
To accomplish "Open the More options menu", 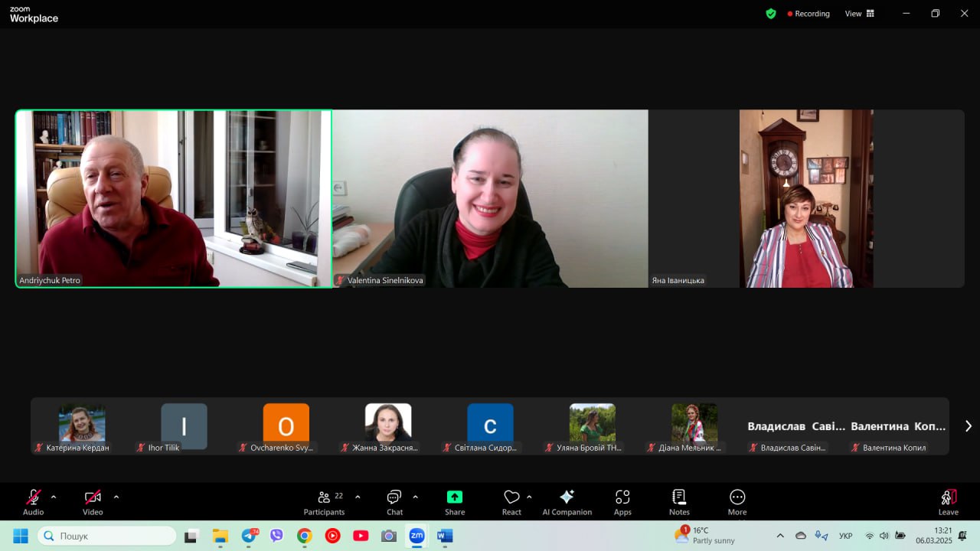I will coord(737,502).
